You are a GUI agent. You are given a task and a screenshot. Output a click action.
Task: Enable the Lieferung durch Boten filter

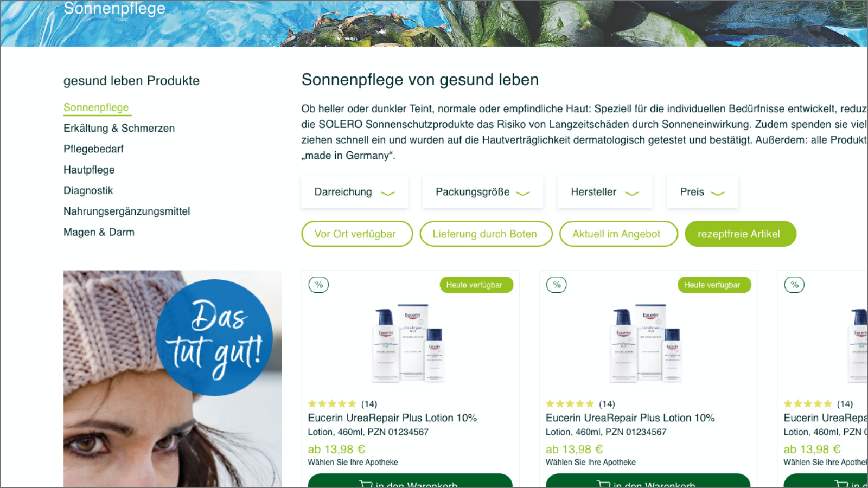point(486,234)
